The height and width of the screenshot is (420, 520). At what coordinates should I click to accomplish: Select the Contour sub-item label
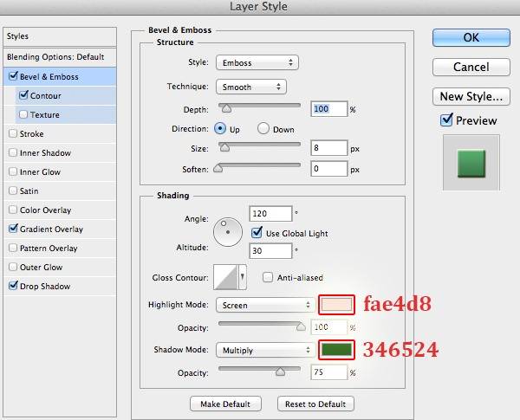pos(46,96)
